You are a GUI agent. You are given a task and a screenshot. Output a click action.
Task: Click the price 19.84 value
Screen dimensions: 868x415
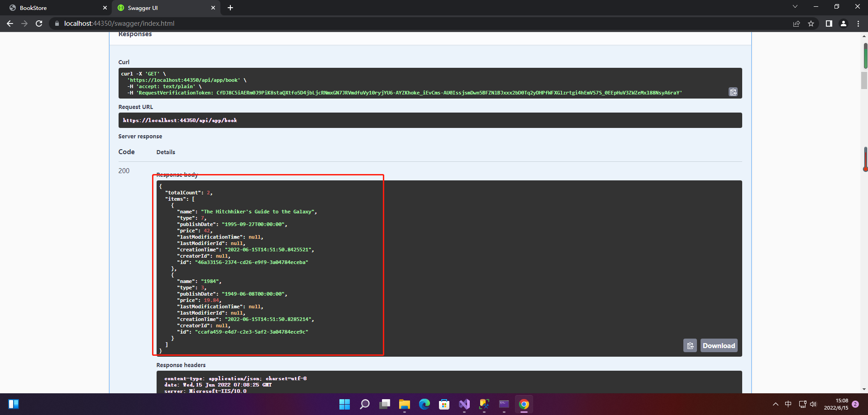point(211,300)
